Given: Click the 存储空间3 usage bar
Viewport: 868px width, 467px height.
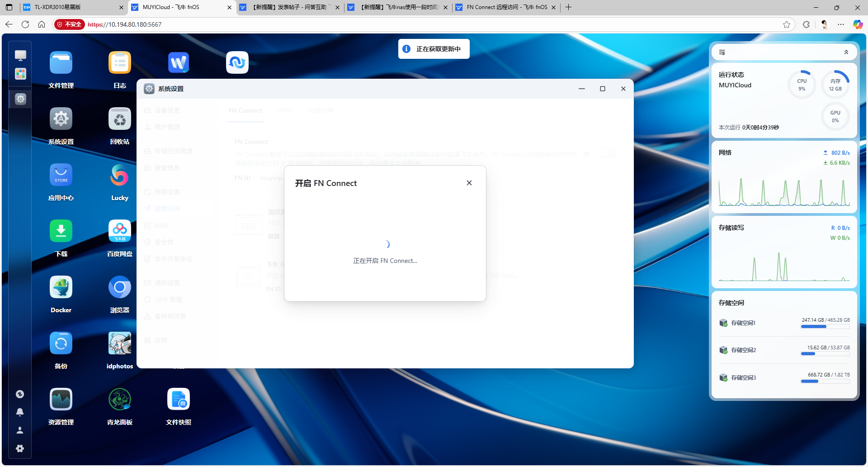Looking at the screenshot, I should 825,381.
